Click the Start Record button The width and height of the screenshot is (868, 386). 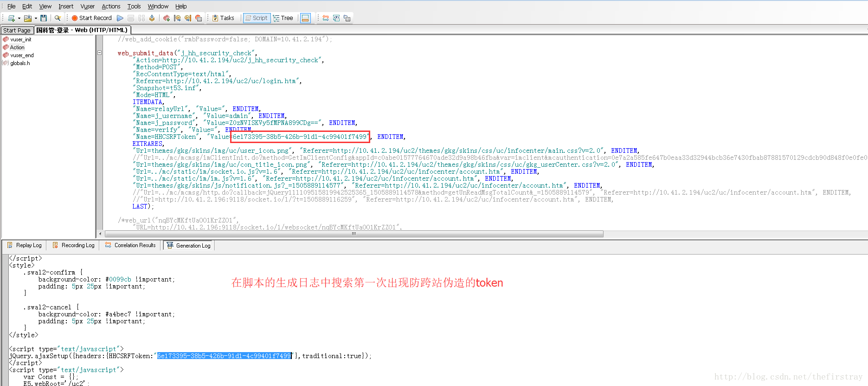92,18
